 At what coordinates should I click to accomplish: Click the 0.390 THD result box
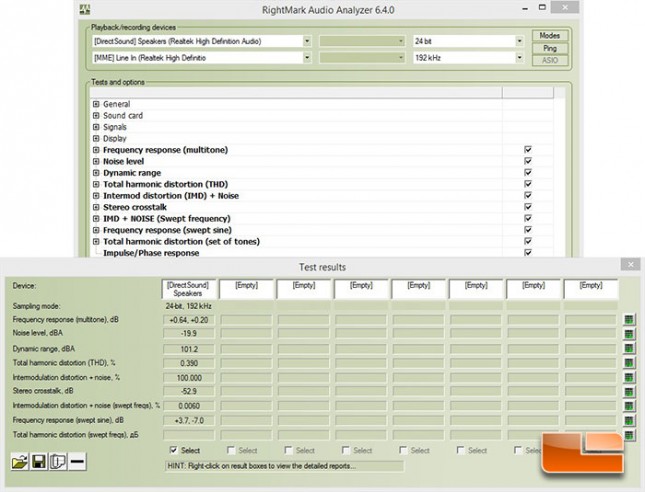coord(189,363)
